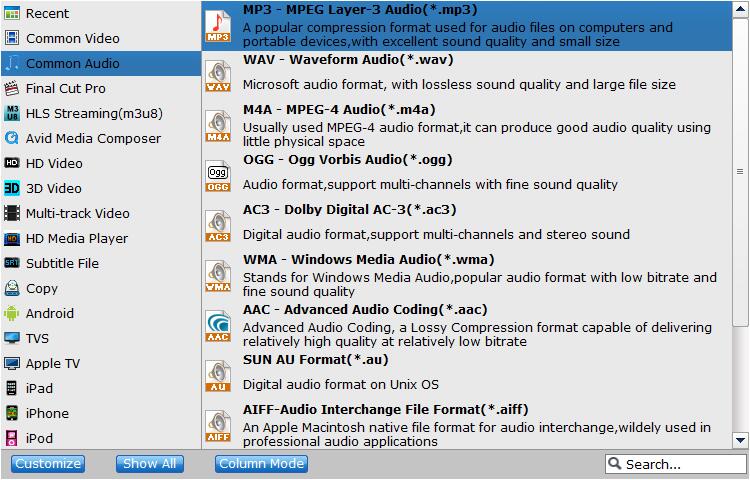Image resolution: width=750 pixels, height=480 pixels.
Task: Click the OGG format file icon
Action: point(218,176)
